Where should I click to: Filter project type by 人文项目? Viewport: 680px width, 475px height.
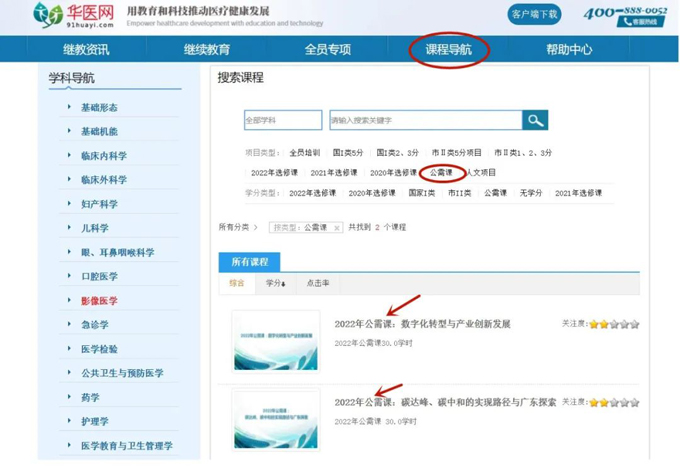(x=481, y=173)
